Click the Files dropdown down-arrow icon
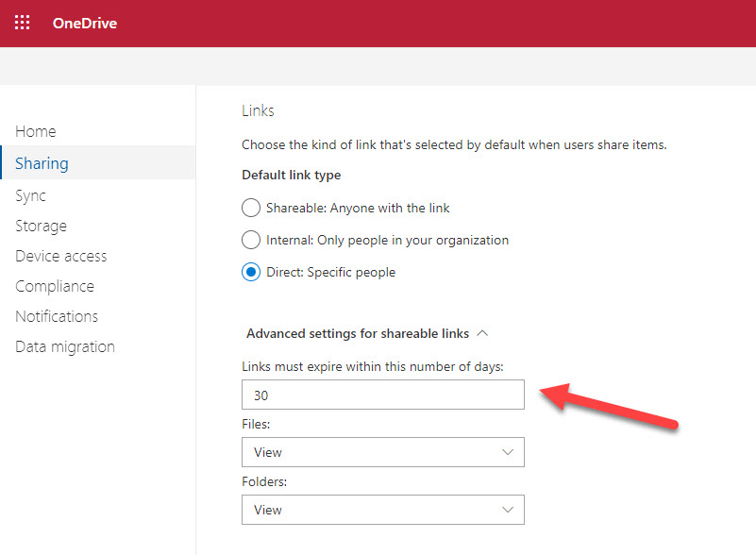Screen dimensions: 756x555 point(508,452)
